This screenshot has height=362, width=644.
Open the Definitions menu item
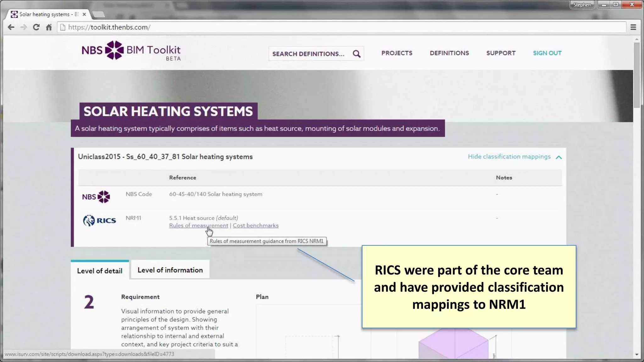[x=449, y=53]
